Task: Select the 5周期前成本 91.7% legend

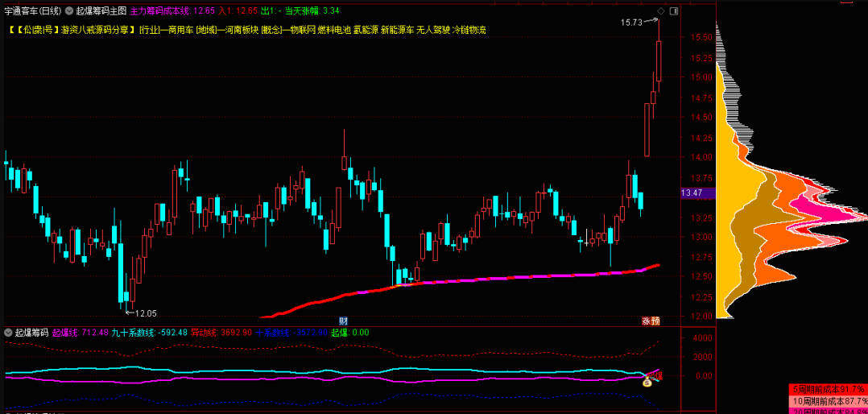Action: 828,390
